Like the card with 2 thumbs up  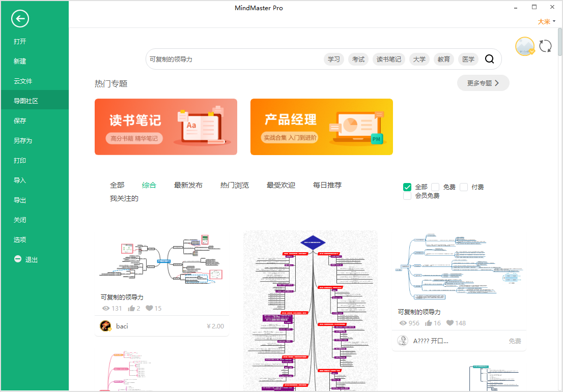point(131,308)
